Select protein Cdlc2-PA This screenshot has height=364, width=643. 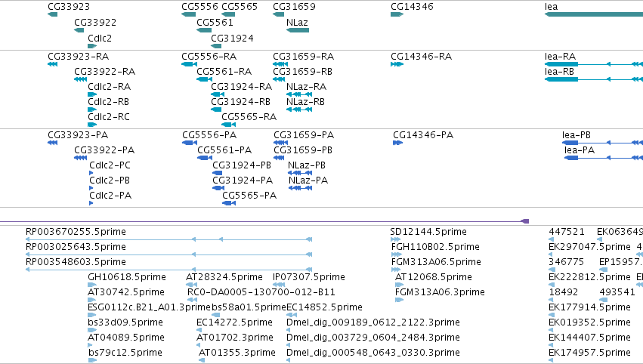110,196
